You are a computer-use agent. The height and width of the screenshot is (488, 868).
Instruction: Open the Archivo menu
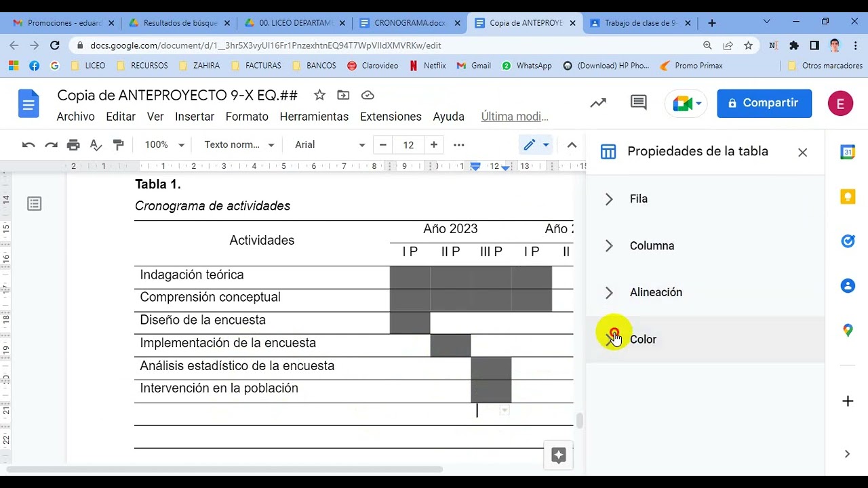tap(75, 117)
